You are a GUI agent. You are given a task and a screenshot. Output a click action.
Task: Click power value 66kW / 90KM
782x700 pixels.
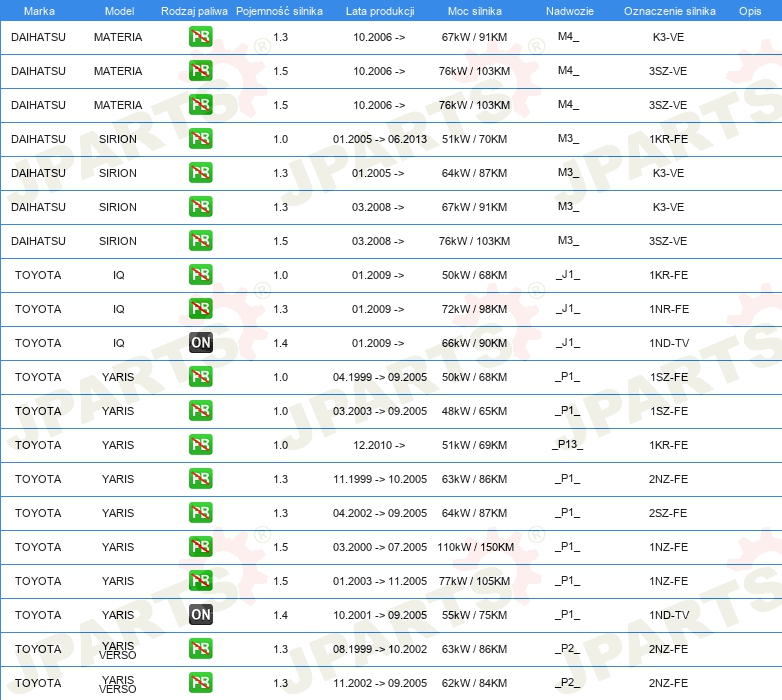474,343
